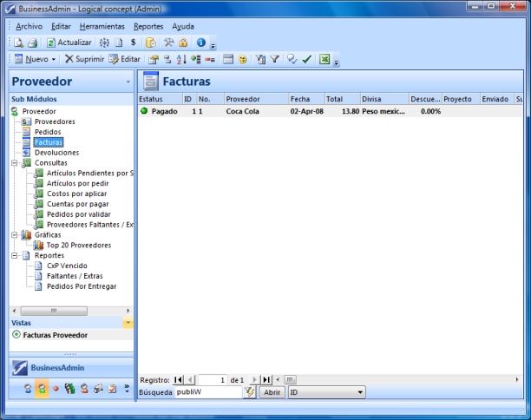Viewport: 531px width, 420px height.
Task: Click the green checkmark toolbar icon
Action: [x=306, y=59]
